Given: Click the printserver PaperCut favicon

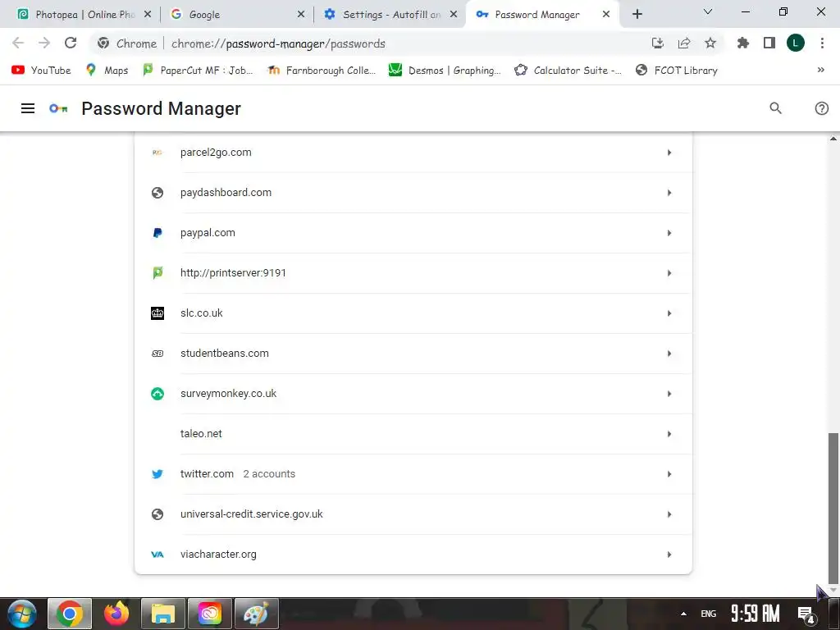Looking at the screenshot, I should [x=157, y=273].
